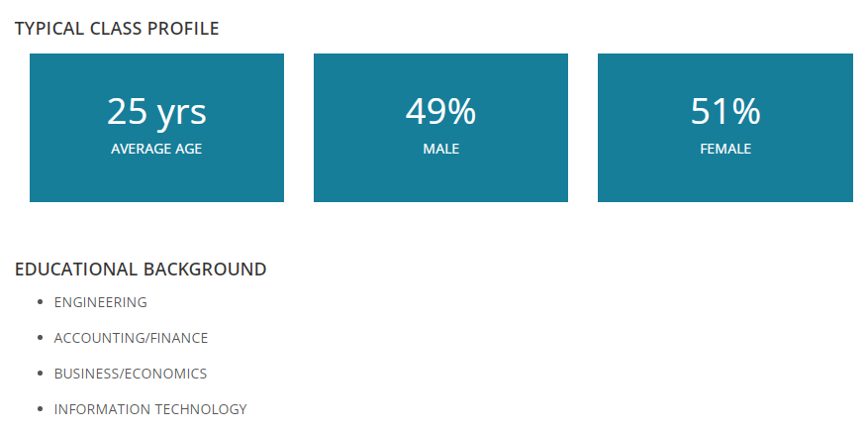The width and height of the screenshot is (868, 434).
Task: Click the 25 yrs number text
Action: (156, 112)
